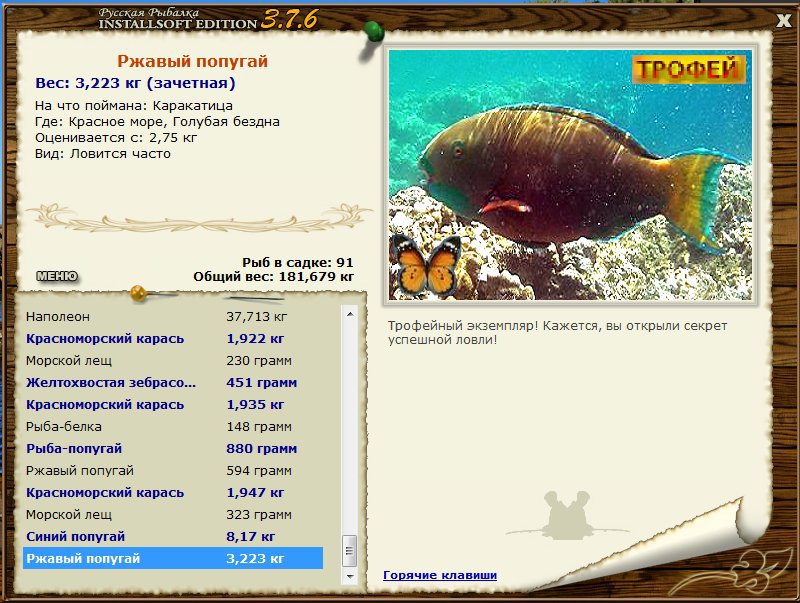Click the fish list scrollbar thumb
Image resolution: width=800 pixels, height=603 pixels.
coord(349,550)
